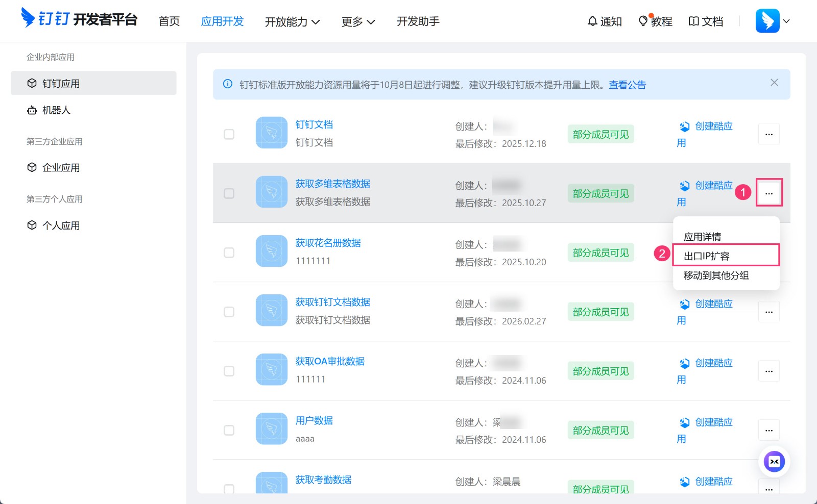Switch to the 应用开发 tab

tap(222, 21)
